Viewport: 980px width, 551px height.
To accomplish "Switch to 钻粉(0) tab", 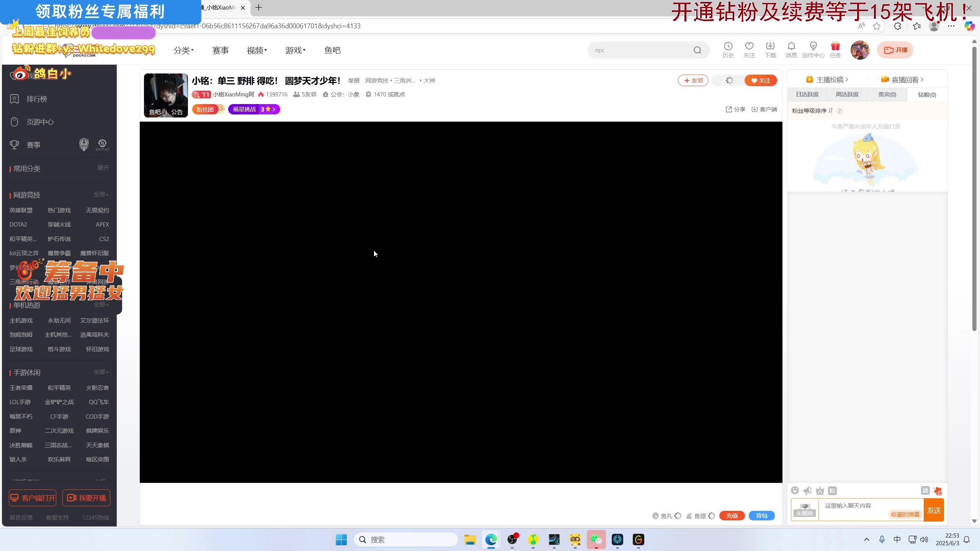I will (x=927, y=95).
